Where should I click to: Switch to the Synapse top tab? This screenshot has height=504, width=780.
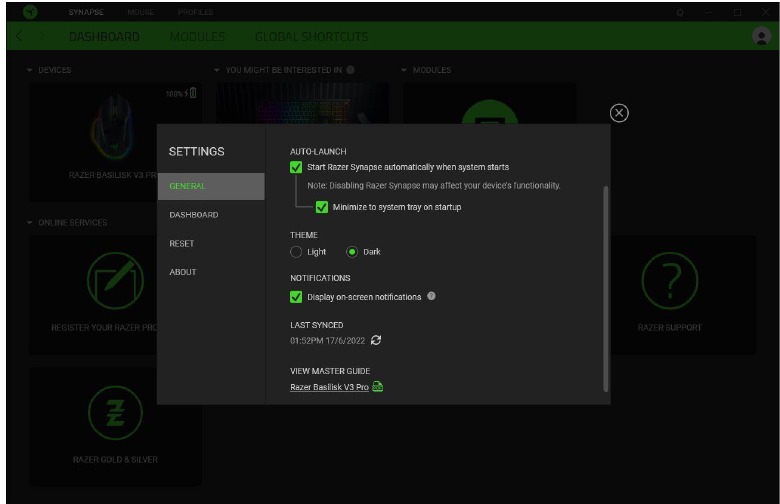(x=86, y=12)
